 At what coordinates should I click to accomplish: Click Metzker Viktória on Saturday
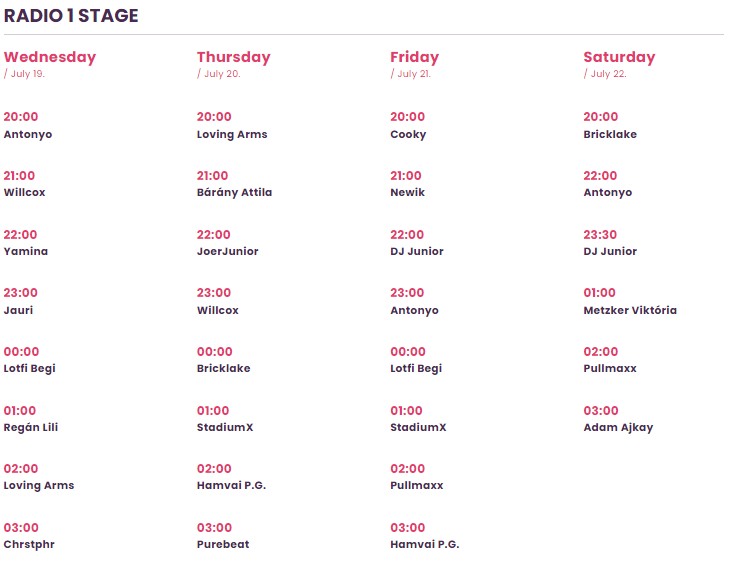pos(630,310)
